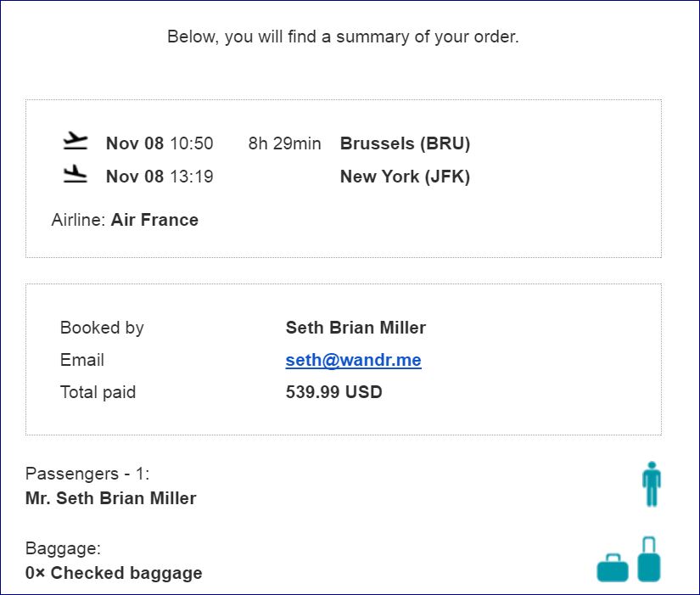Image resolution: width=700 pixels, height=595 pixels.
Task: Click the passenger person icon
Action: (651, 484)
